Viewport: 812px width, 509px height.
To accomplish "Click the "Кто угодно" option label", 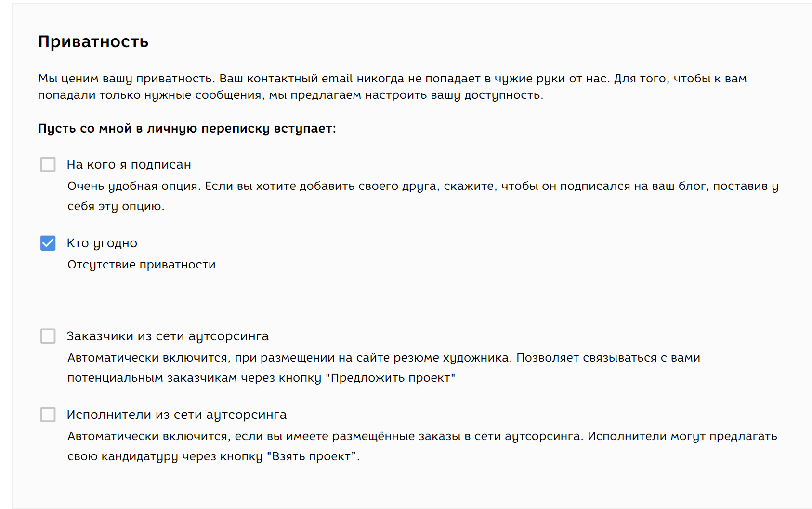I will 102,243.
